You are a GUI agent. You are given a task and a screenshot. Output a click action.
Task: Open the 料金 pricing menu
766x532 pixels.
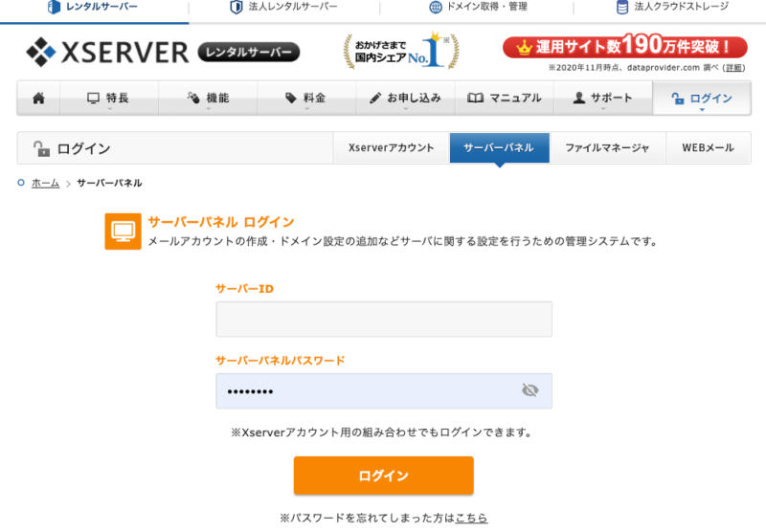click(x=306, y=99)
